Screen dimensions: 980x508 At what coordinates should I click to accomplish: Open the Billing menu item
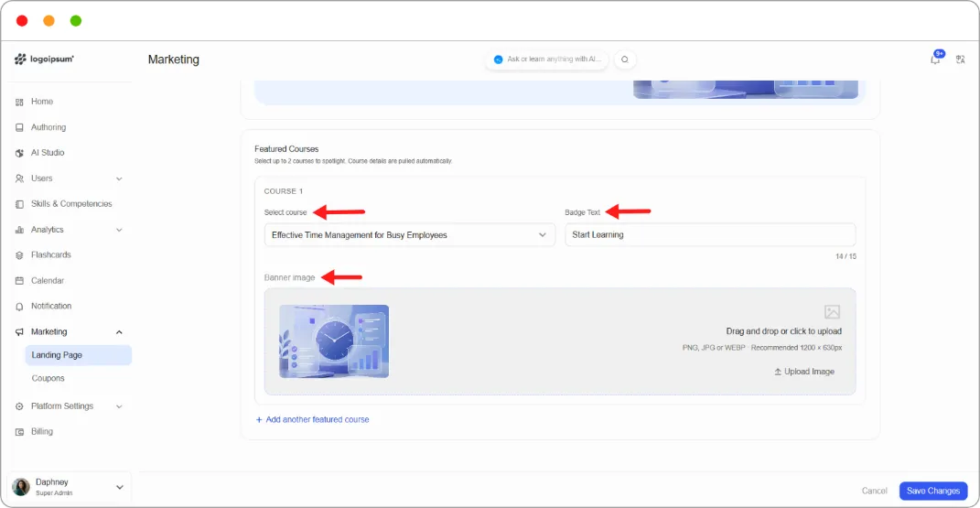pyautogui.click(x=42, y=431)
